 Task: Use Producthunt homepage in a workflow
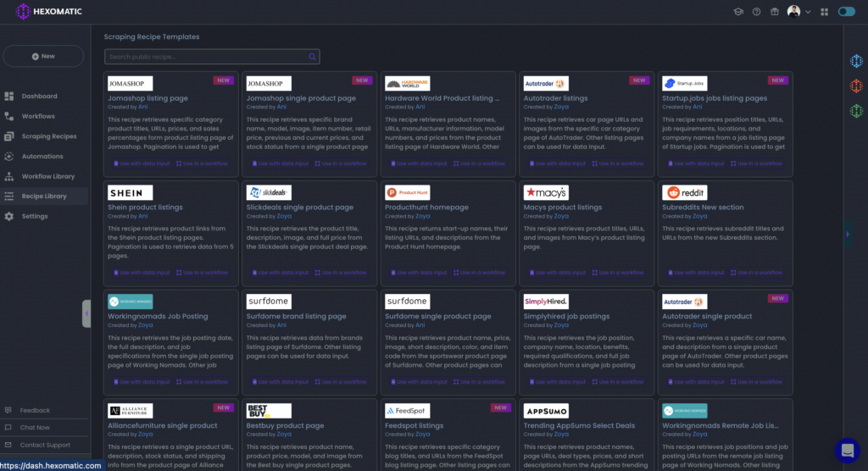[x=479, y=272]
